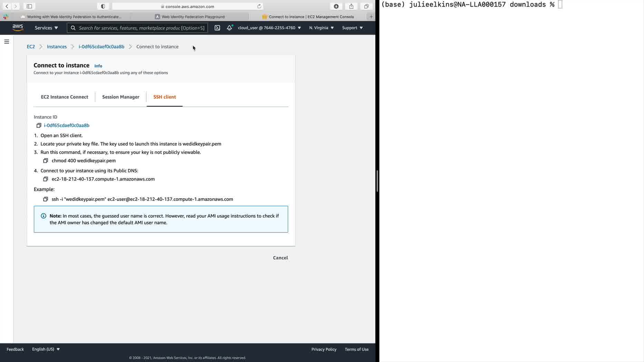Screen dimensions: 644x362
Task: Open the Safari share menu
Action: (x=351, y=6)
